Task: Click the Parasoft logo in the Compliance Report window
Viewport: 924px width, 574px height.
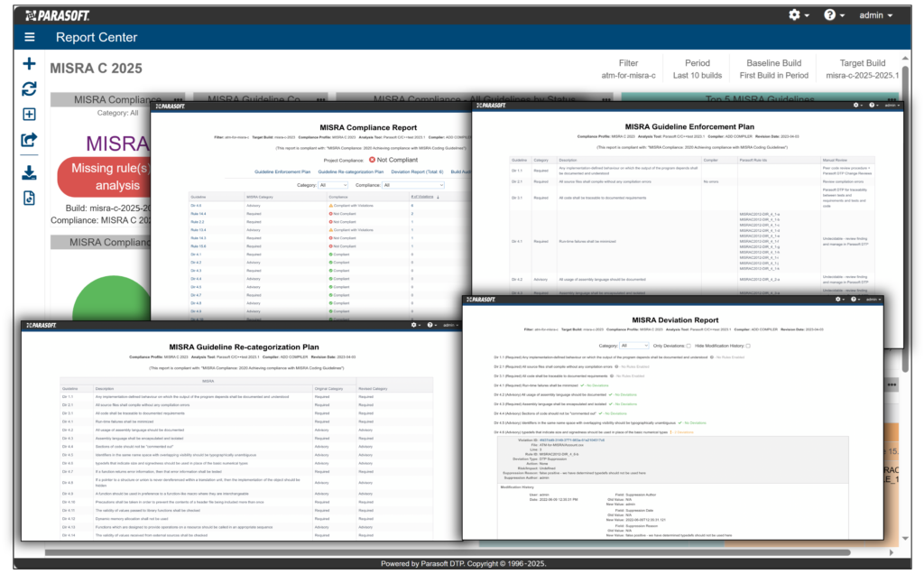Action: (170, 106)
